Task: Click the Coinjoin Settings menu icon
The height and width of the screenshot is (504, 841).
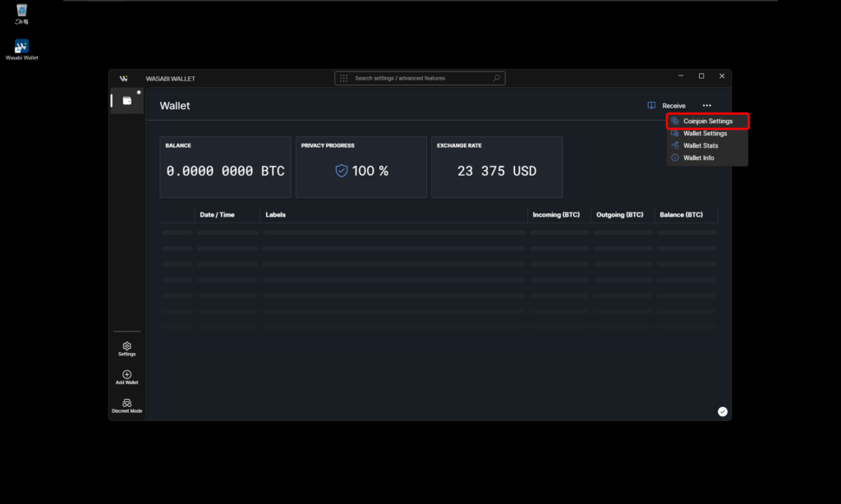Action: pos(675,121)
